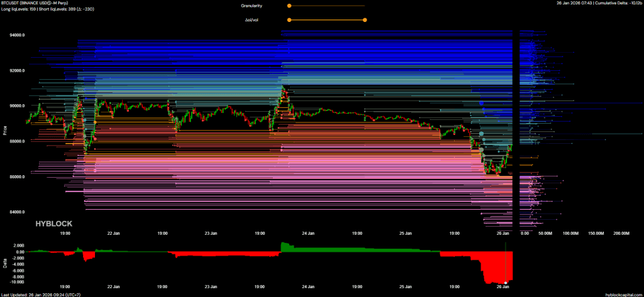Screen dimensions: 644x297
Task: Click the left handle of the Δoi/vol slider
Action: pyautogui.click(x=289, y=20)
